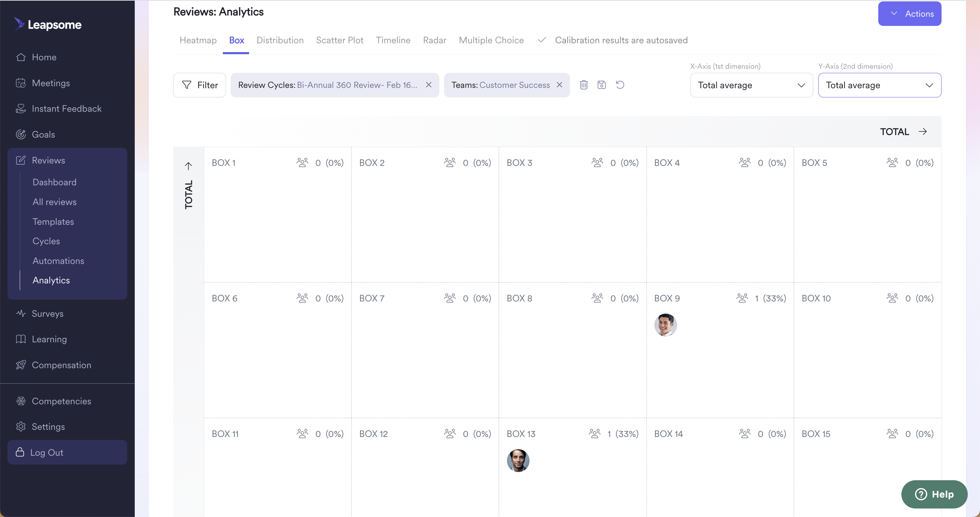Open the X-Axis dimension dropdown
Screen dimensions: 980x517
[751, 85]
